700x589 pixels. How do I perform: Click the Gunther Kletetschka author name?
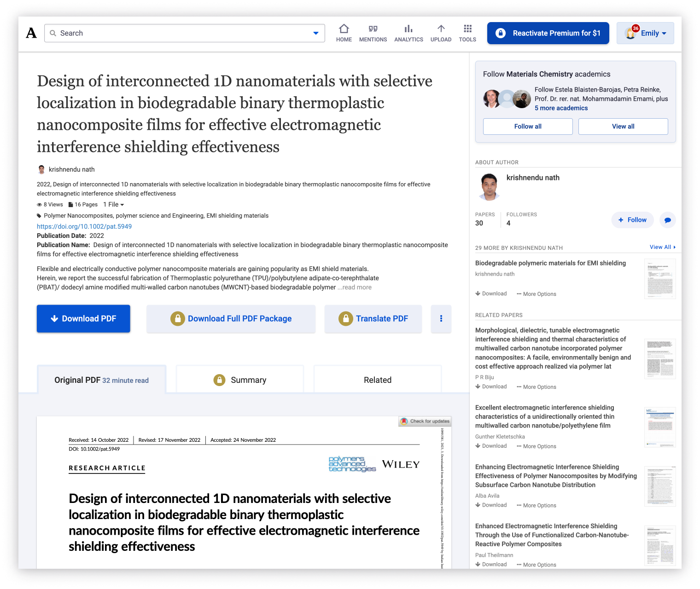pyautogui.click(x=500, y=437)
